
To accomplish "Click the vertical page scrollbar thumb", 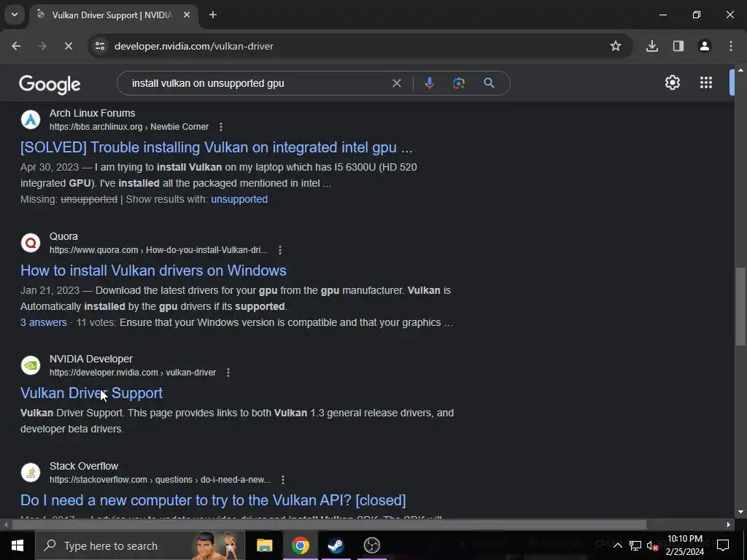I will pos(740,306).
